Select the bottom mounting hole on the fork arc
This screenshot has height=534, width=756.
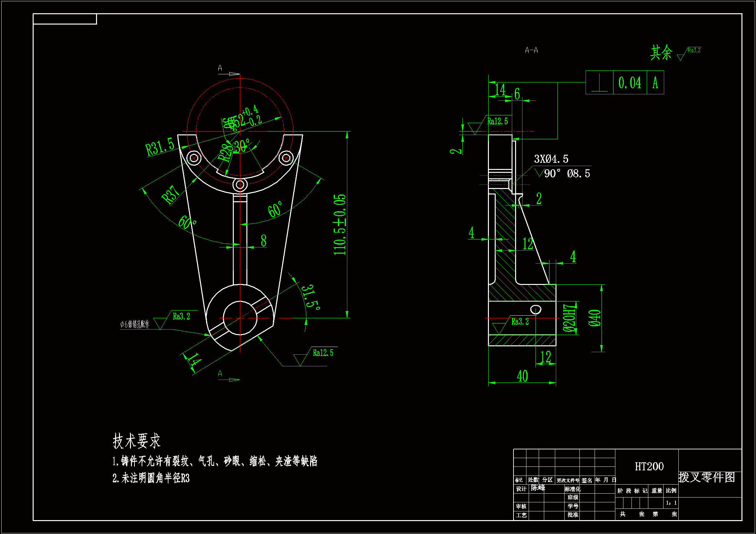click(x=240, y=184)
